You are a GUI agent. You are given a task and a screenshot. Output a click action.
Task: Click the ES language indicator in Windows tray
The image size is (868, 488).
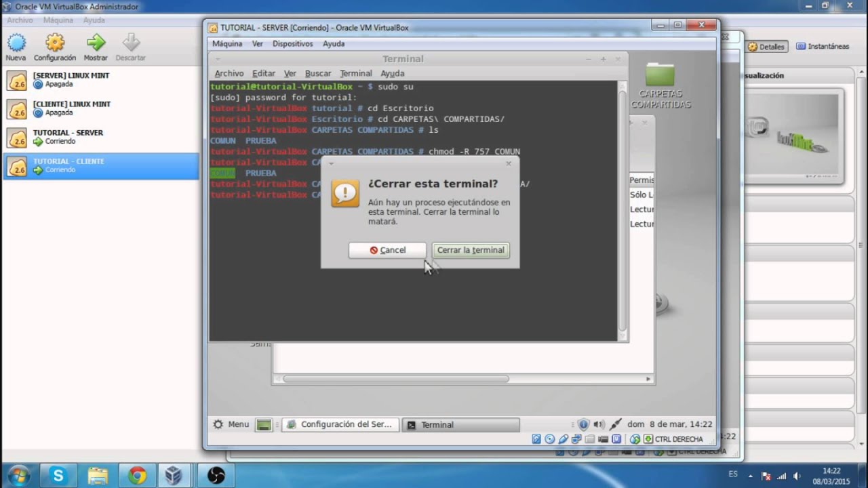click(x=733, y=474)
